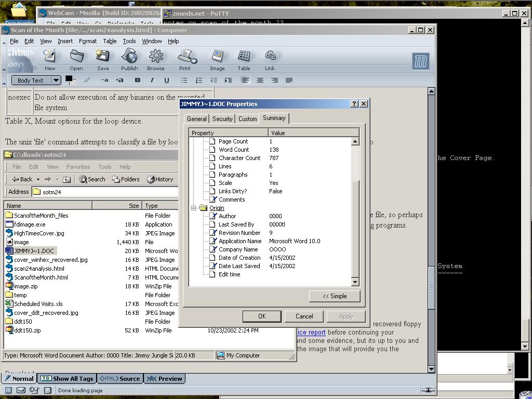Click the Publish globe icon
532x399 pixels.
(129, 59)
